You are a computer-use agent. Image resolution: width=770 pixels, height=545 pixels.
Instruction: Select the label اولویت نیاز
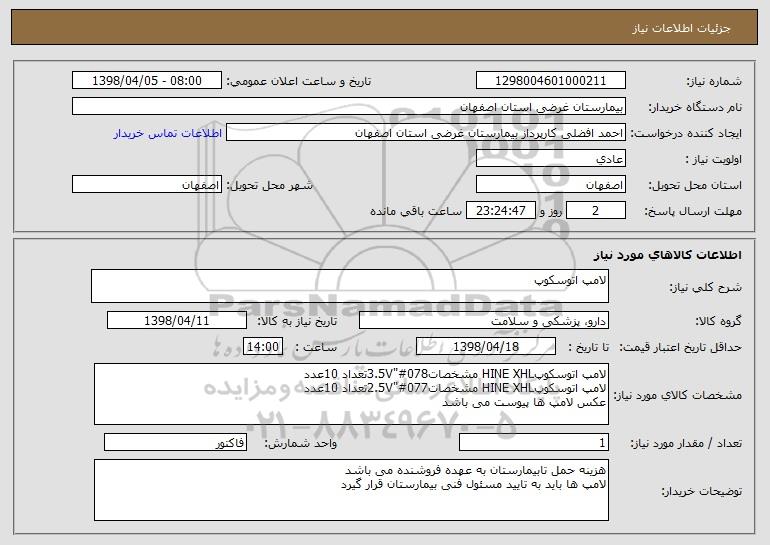(x=714, y=159)
